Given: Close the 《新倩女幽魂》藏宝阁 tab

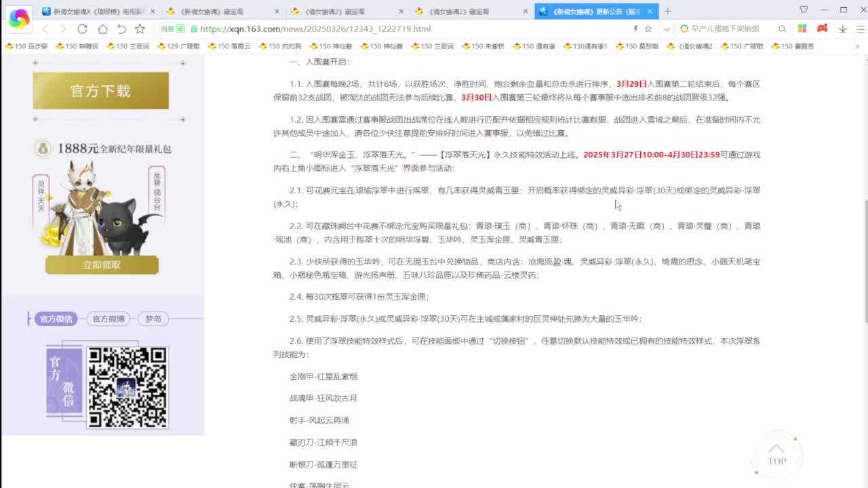Looking at the screenshot, I should click(x=277, y=12).
